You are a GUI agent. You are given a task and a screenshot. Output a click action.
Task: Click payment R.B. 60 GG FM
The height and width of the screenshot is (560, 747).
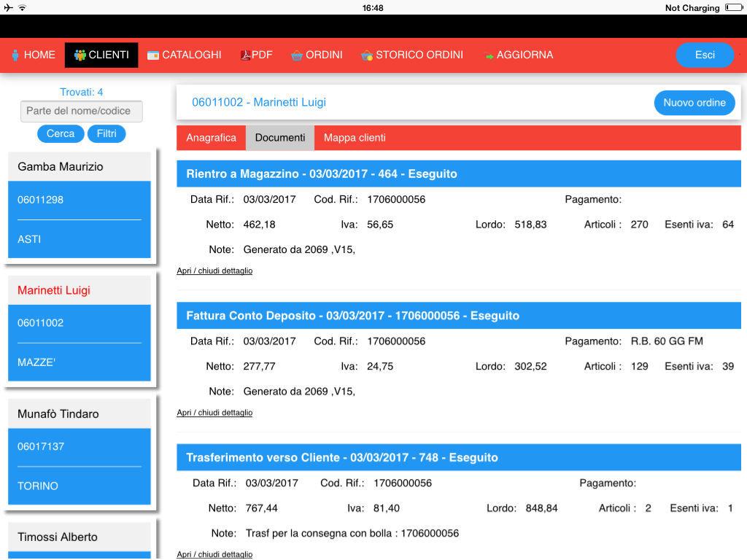[x=667, y=341]
